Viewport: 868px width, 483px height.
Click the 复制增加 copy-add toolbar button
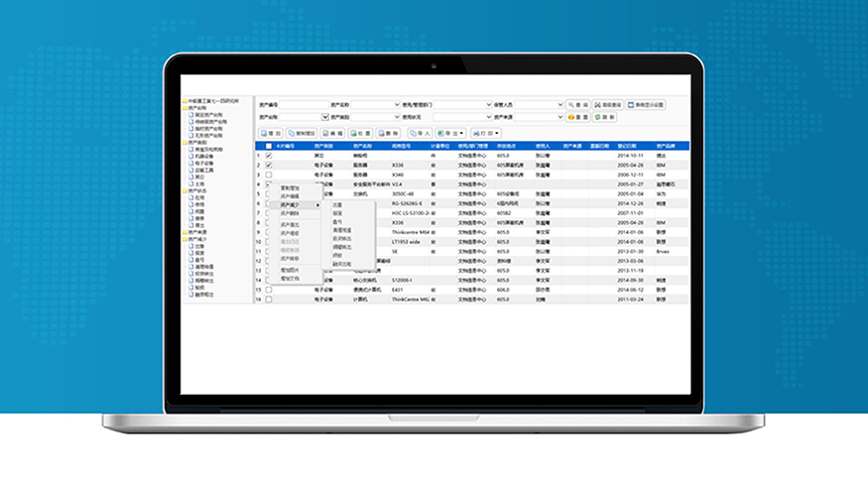tap(302, 132)
